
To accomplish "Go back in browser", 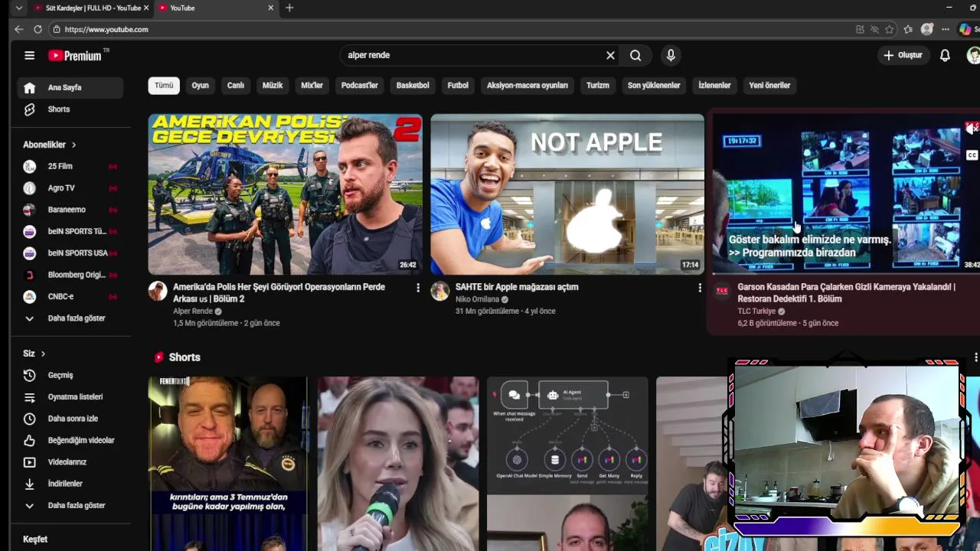I will coord(19,29).
